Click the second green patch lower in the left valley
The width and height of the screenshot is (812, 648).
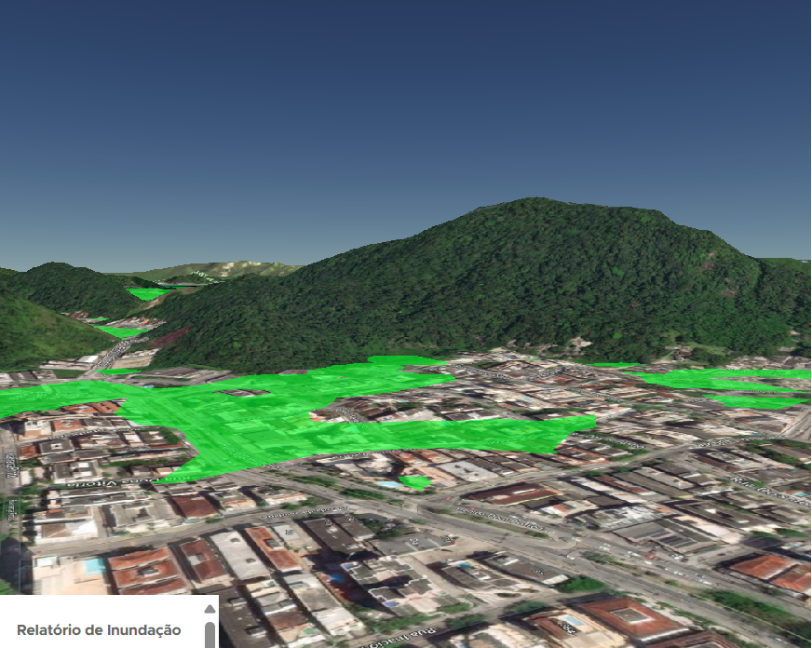pos(123,331)
